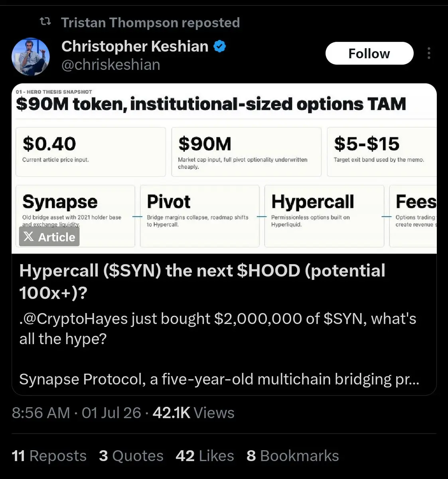Click Christopher Keshian display name
The height and width of the screenshot is (479, 448).
click(x=135, y=46)
